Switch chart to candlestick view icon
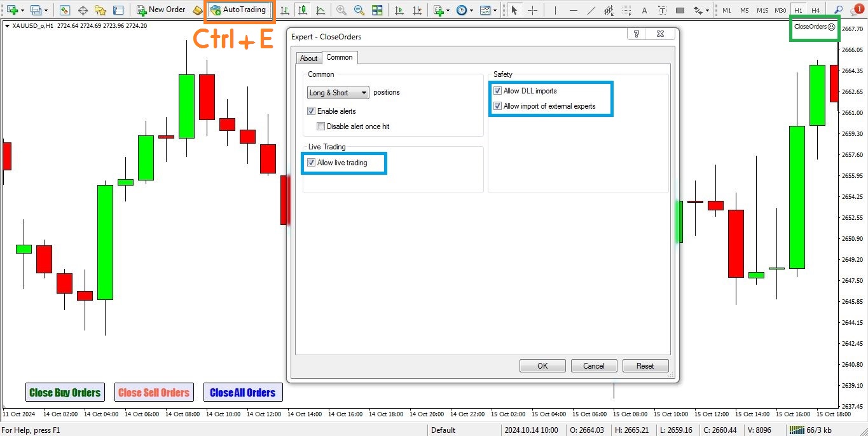Screen dimensions: 868x436 pos(303,10)
